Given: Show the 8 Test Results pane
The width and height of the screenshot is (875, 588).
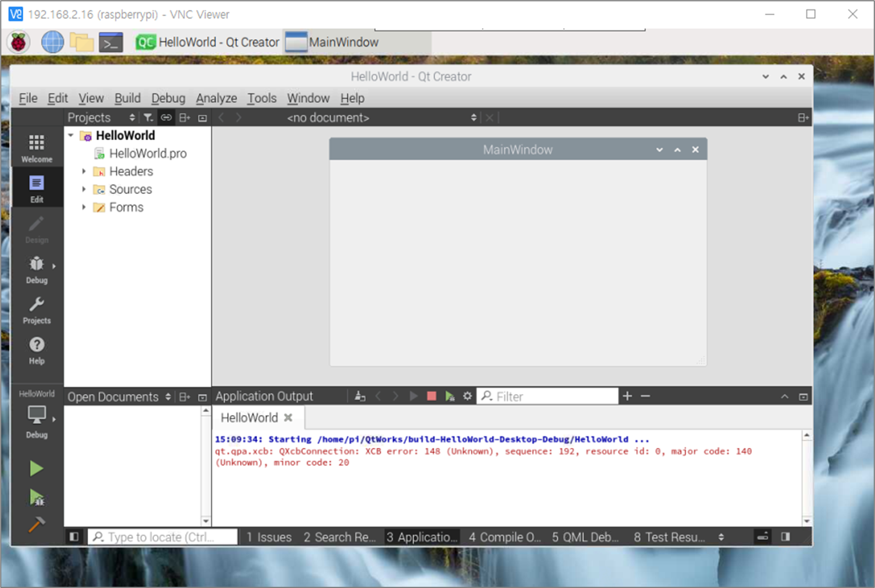Looking at the screenshot, I should [x=669, y=537].
